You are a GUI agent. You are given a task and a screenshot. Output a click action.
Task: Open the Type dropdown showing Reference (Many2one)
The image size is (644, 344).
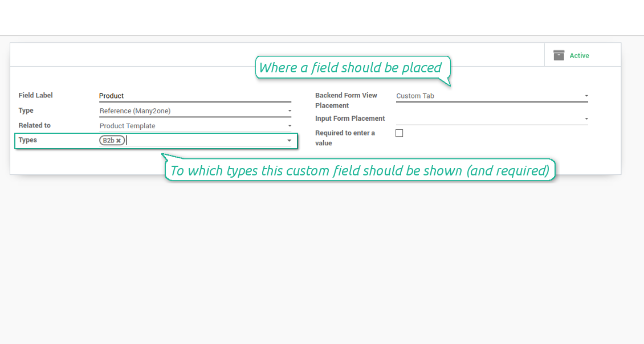coord(195,111)
